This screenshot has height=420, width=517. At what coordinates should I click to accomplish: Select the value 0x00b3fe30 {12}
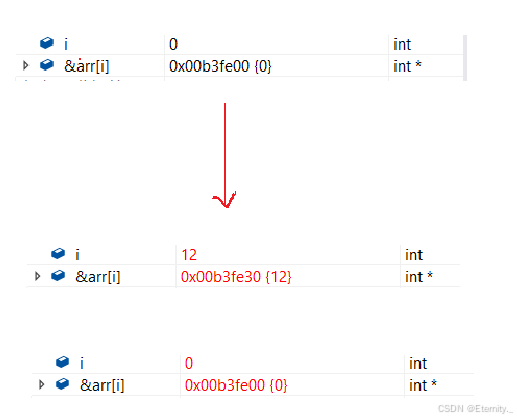236,277
